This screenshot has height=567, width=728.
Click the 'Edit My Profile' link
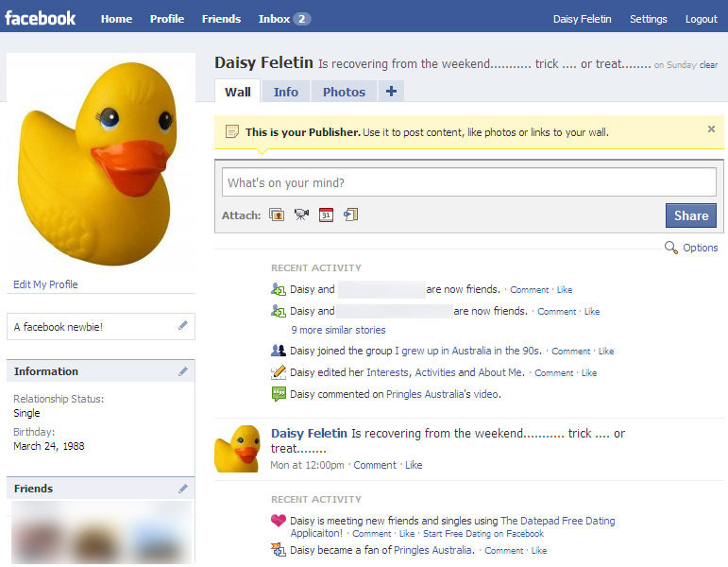(45, 284)
